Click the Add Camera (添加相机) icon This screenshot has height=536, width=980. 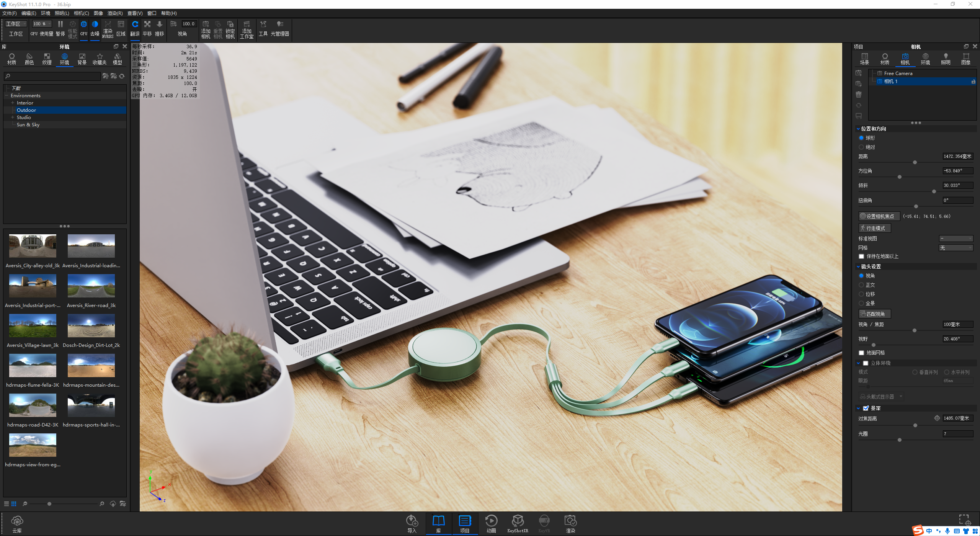206,29
